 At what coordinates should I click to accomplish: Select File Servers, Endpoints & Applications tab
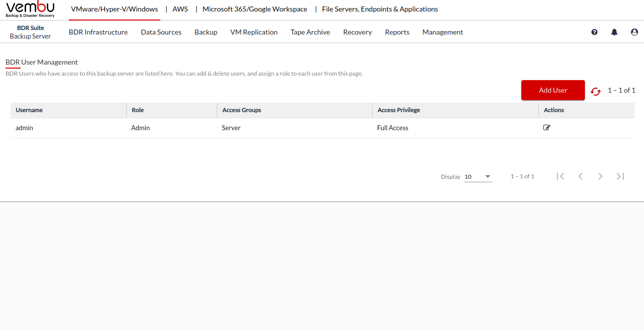pos(380,9)
